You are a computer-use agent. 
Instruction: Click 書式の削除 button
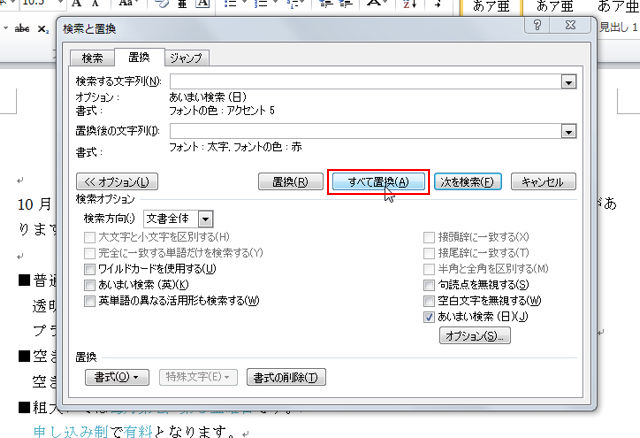(286, 378)
